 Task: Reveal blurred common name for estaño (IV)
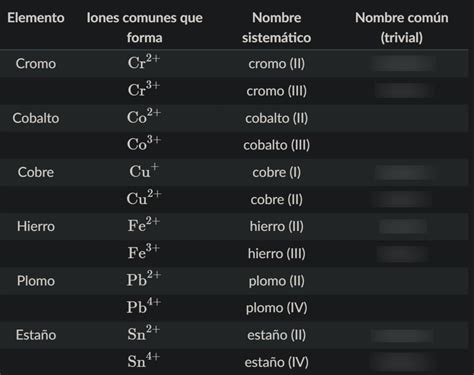point(402,362)
